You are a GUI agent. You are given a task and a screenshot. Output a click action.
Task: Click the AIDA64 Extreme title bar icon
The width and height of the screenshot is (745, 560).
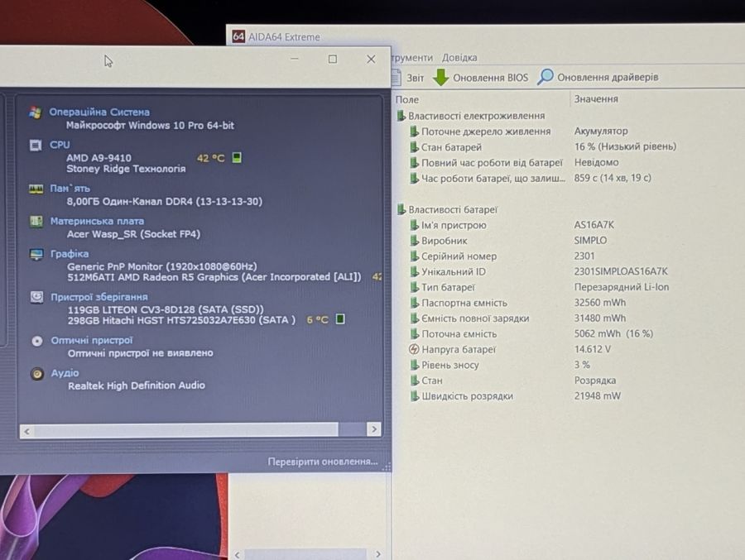pos(238,36)
